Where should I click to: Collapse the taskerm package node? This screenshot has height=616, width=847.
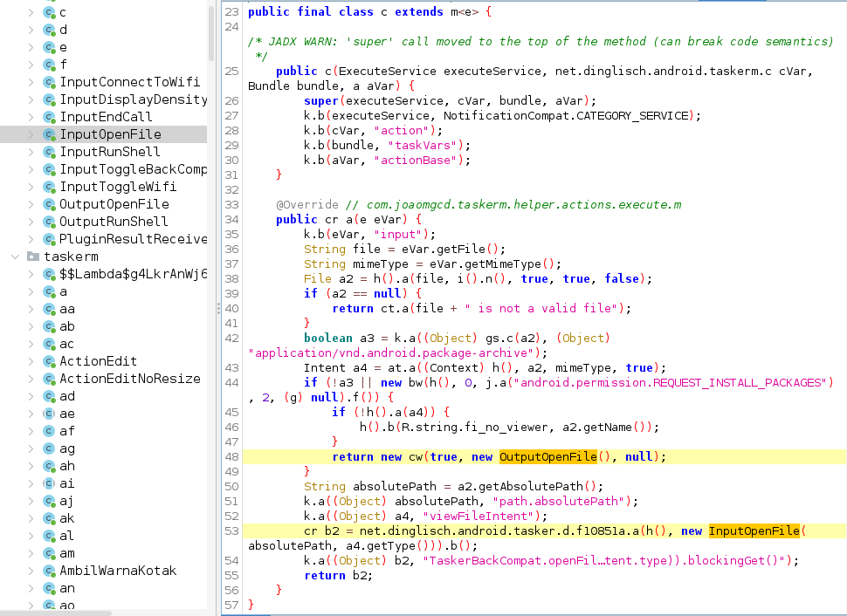pyautogui.click(x=15, y=257)
